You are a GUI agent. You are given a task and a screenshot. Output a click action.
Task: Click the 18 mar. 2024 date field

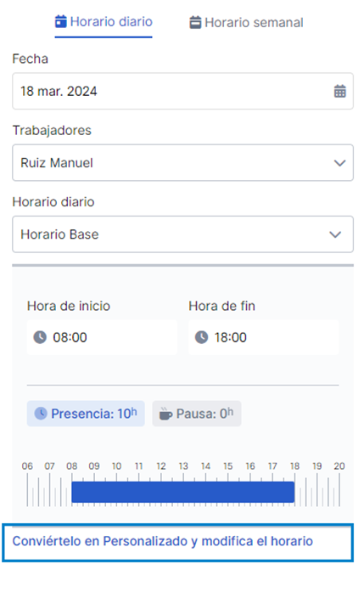click(182, 91)
